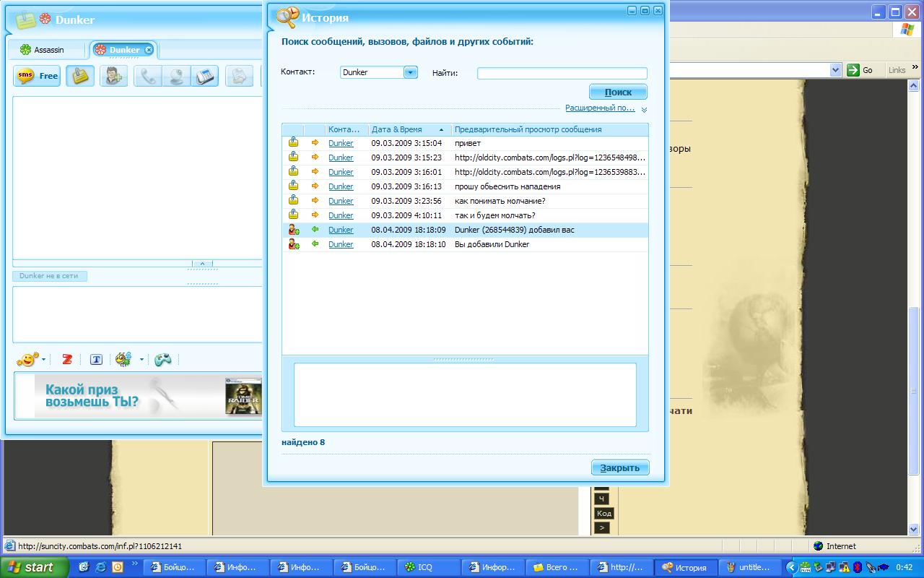Select row 'Dunker (268544839) добавил вас'
Screen dimensions: 924x578
pos(465,230)
